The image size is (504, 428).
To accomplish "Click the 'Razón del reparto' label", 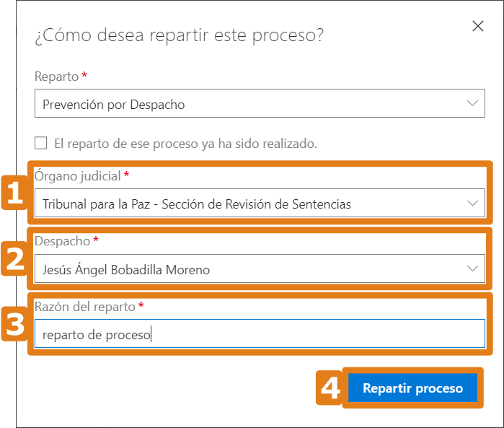I will point(84,307).
